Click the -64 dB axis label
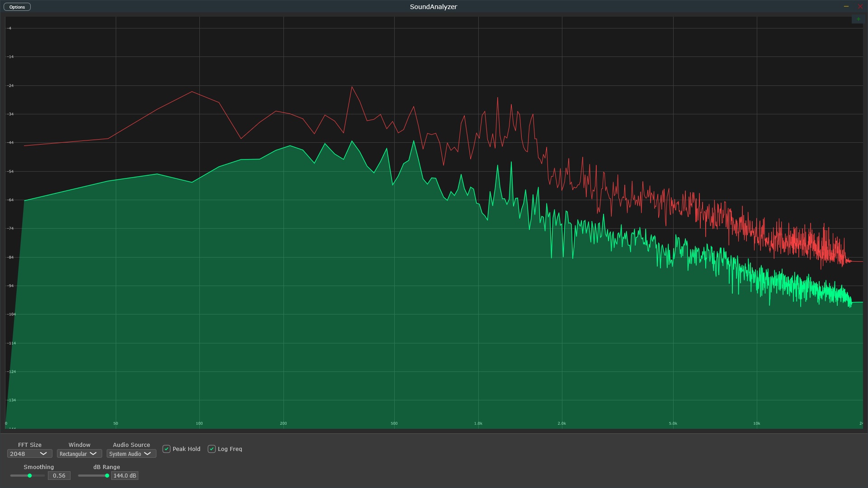Image resolution: width=868 pixels, height=488 pixels. pos(10,200)
